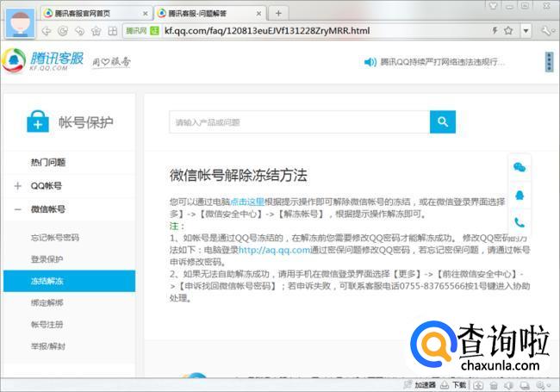
Task: Click the 帐号保护 heading text
Action: click(85, 122)
